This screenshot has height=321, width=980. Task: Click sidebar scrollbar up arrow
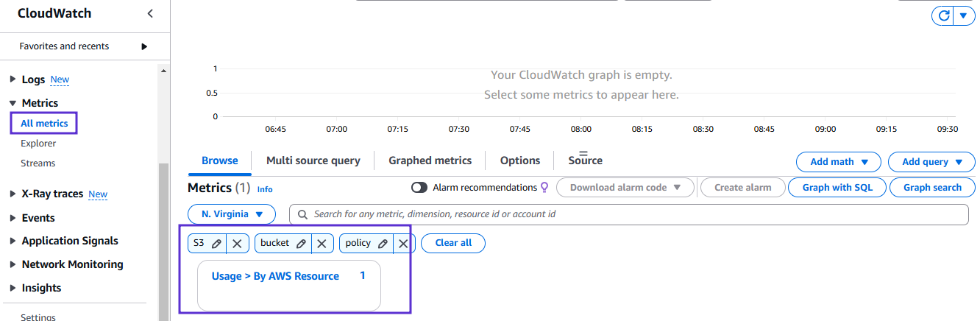pyautogui.click(x=163, y=71)
